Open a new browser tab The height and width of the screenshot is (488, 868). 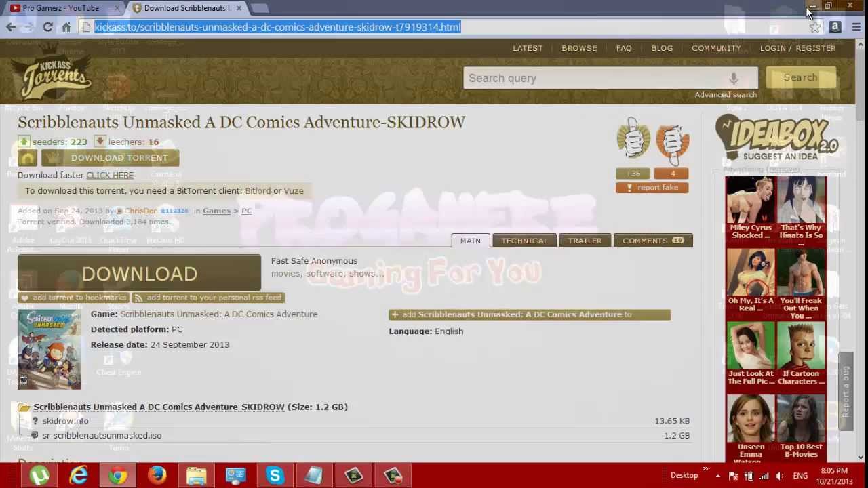[x=259, y=8]
